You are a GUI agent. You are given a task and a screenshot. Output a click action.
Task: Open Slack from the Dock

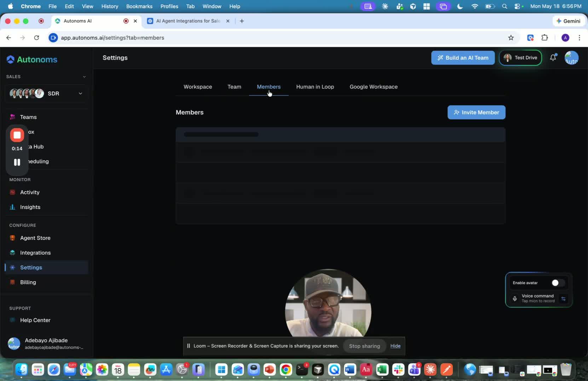pos(398,370)
